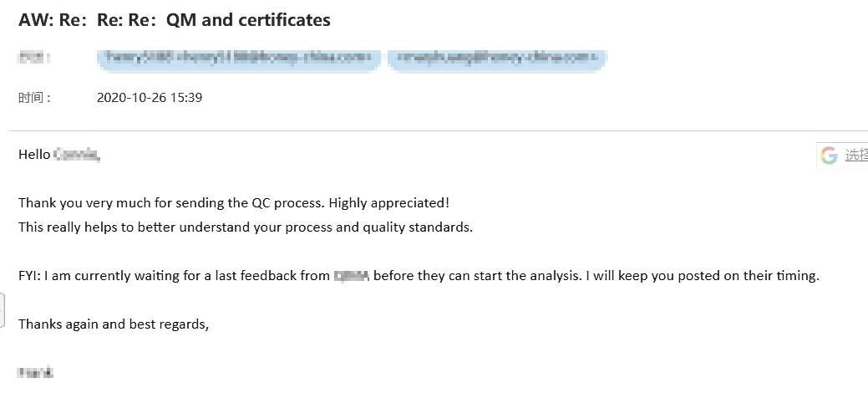
Task: Click the subject 'AW: Re: Re: Re: QM and certificates'
Action: [175, 20]
